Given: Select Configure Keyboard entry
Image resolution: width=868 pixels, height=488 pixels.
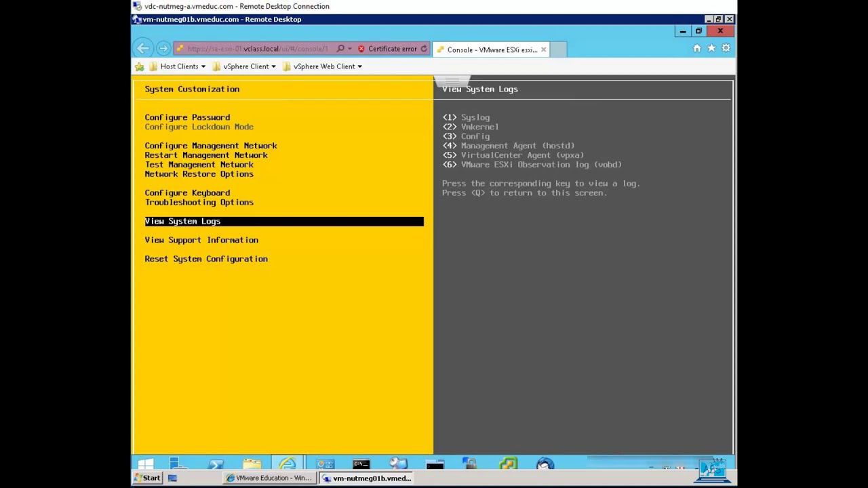Looking at the screenshot, I should click(187, 193).
